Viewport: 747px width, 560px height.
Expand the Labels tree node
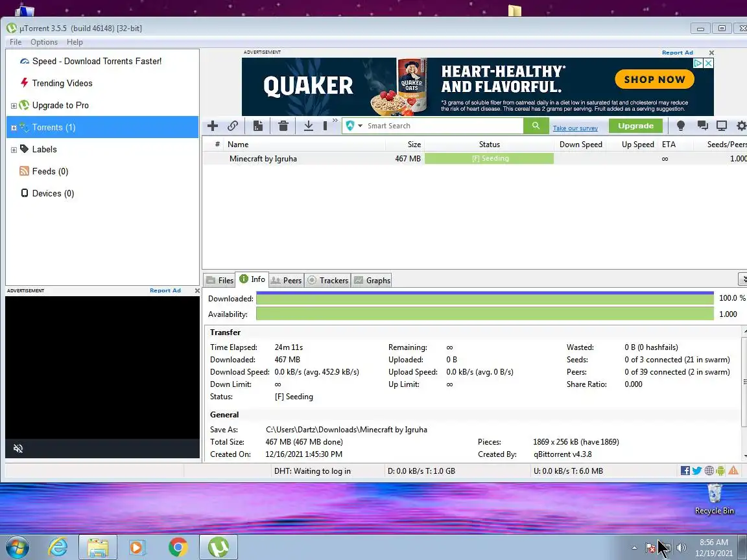coord(14,150)
